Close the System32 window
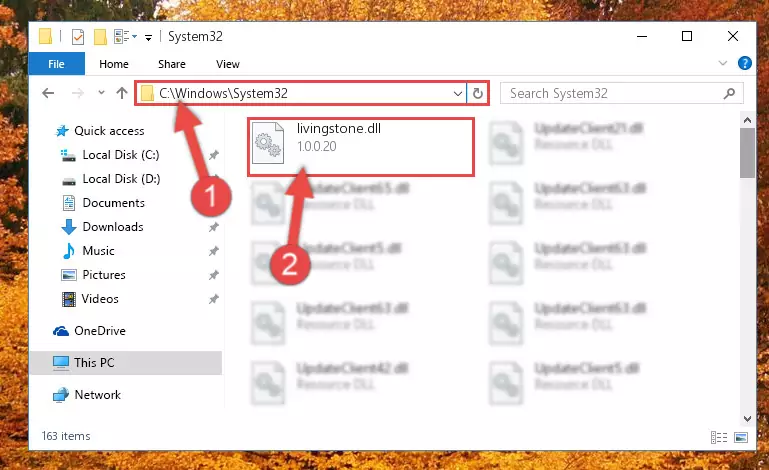This screenshot has height=470, width=769. 733,36
